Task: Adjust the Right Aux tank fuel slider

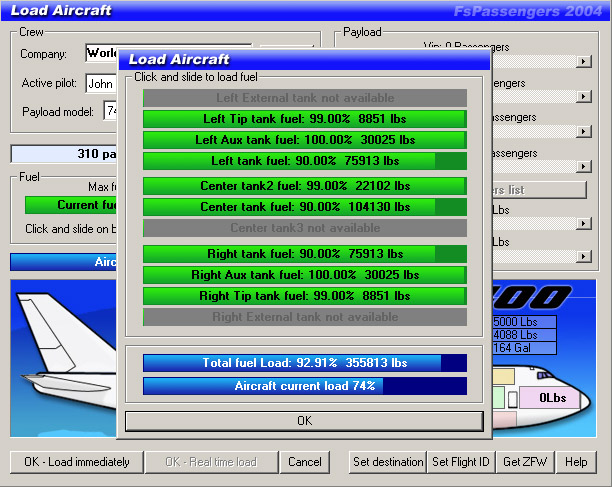Action: pos(305,275)
